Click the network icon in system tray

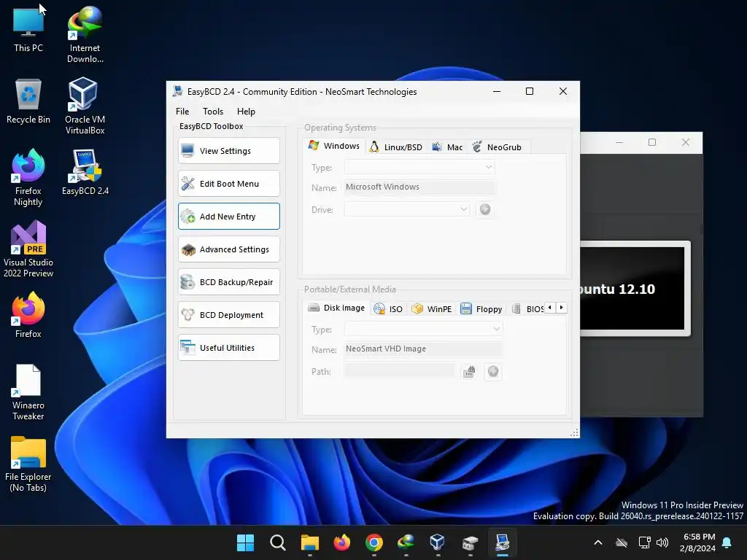tap(645, 542)
